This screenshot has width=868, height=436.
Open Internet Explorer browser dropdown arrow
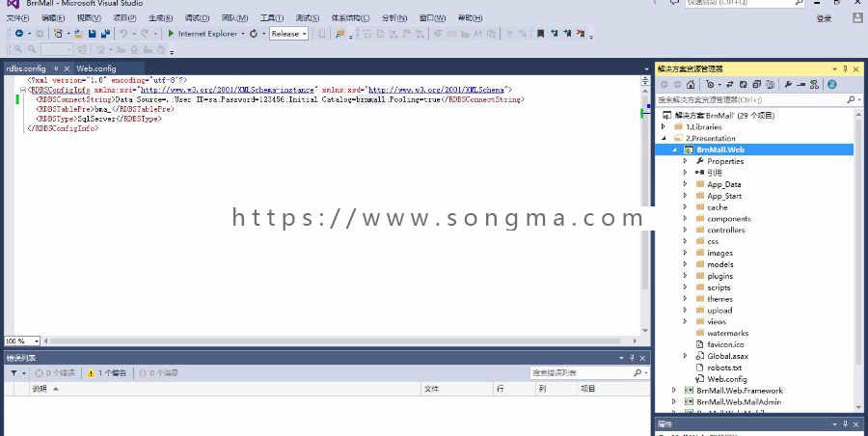pos(242,34)
